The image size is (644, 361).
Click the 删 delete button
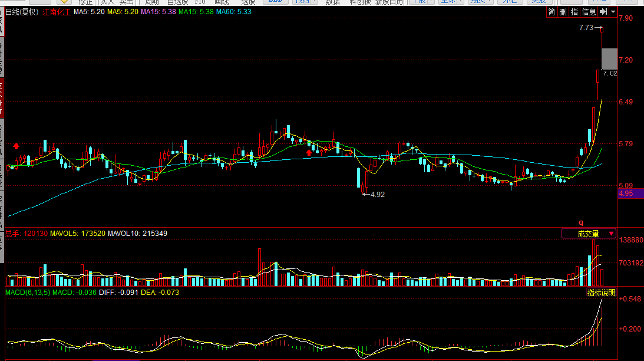pos(563,12)
